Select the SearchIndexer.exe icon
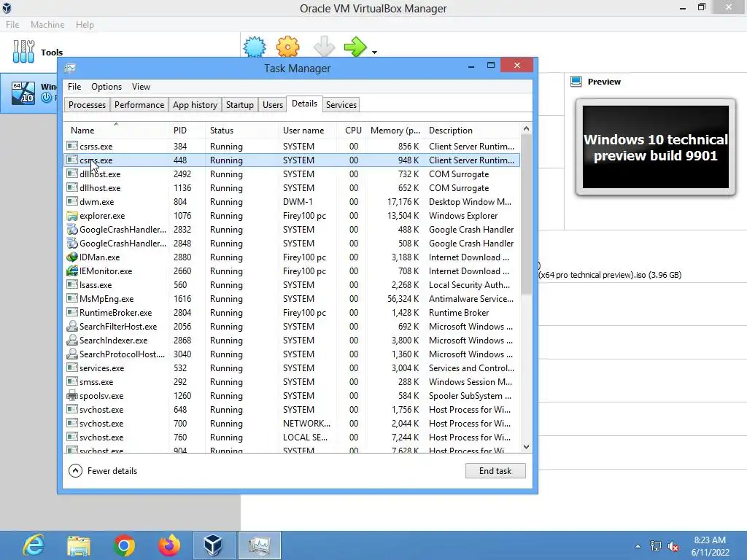The width and height of the screenshot is (747, 560). tap(72, 341)
